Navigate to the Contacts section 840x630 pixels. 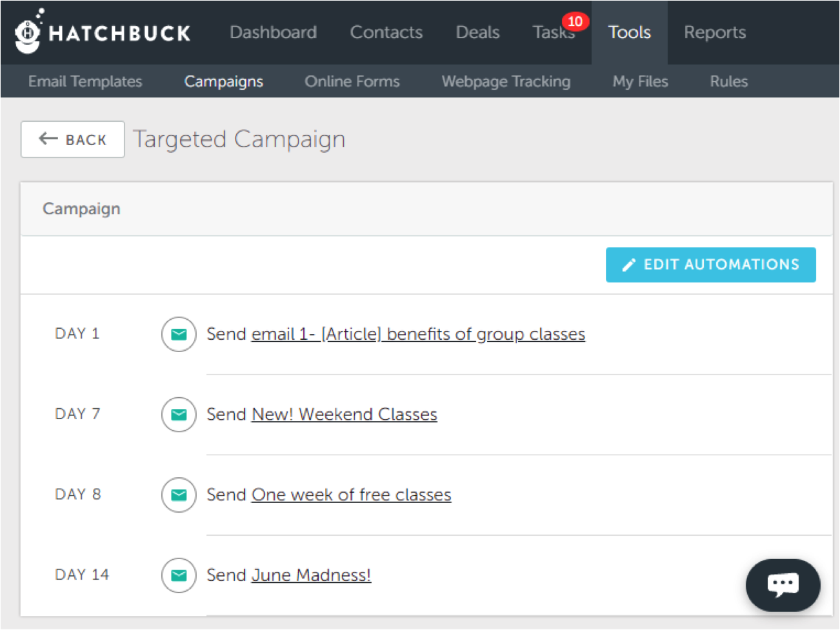tap(386, 32)
